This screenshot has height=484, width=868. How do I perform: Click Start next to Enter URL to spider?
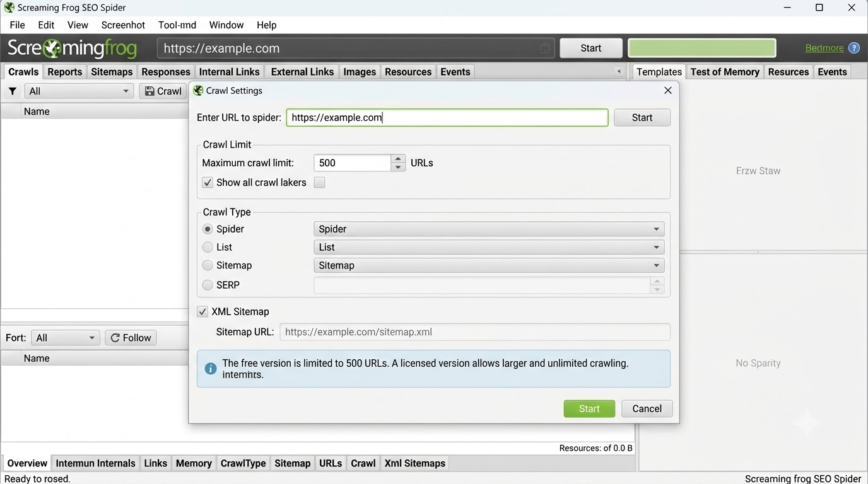coord(642,118)
